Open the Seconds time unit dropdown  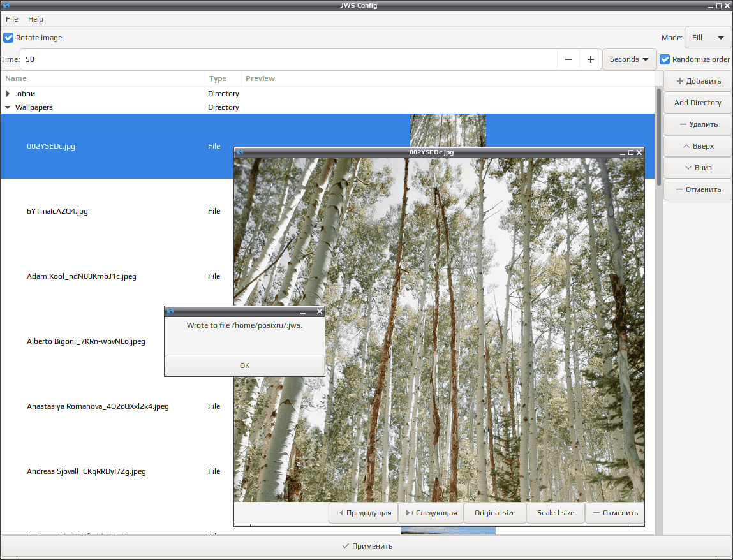pos(629,59)
